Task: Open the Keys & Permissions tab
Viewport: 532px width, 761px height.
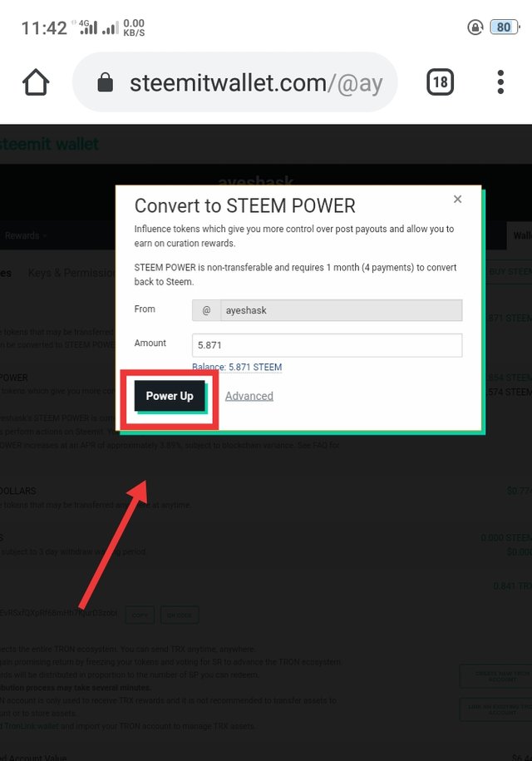Action: (71, 273)
